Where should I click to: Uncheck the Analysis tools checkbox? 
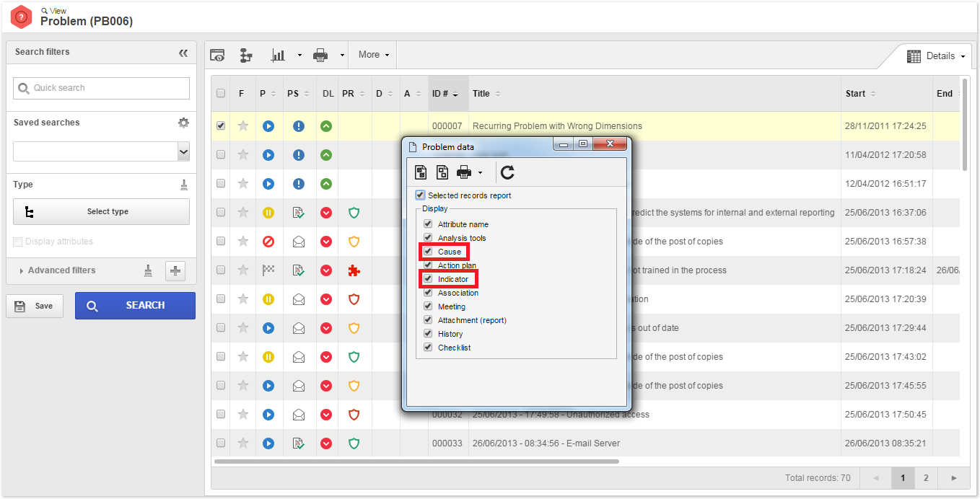(x=428, y=238)
